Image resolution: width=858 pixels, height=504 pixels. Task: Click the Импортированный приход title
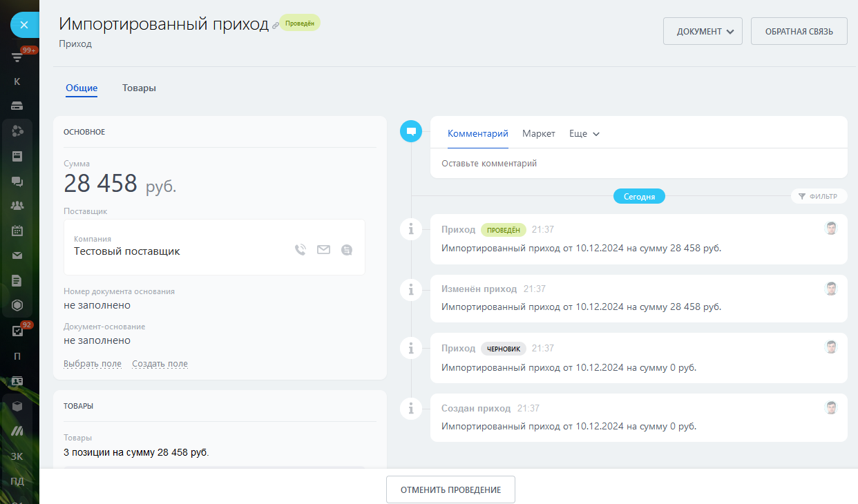[x=164, y=23]
